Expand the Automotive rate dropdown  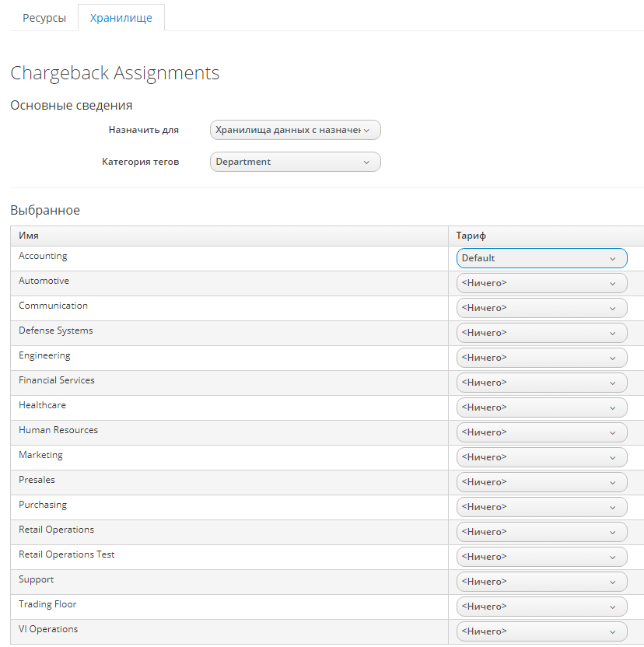click(541, 283)
